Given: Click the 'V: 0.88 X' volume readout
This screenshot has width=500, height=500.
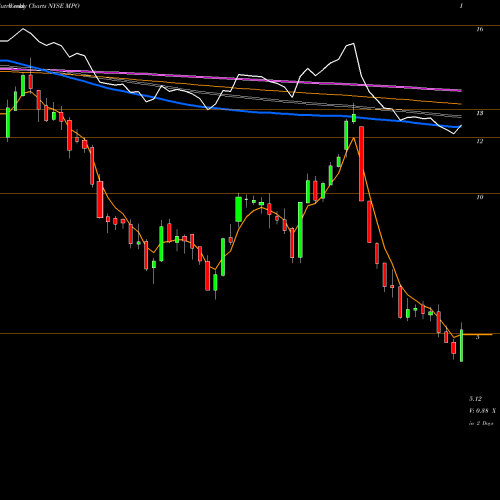Looking at the screenshot, I should (x=482, y=411).
